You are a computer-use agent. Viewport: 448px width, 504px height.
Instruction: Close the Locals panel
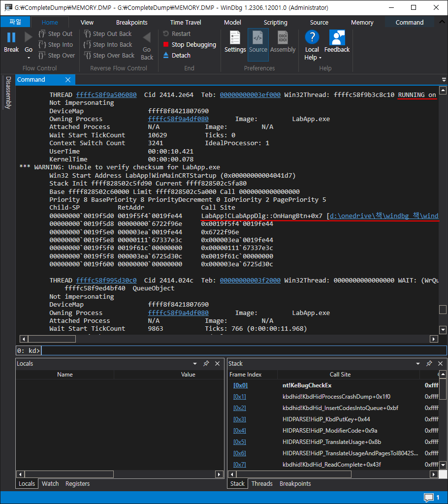coord(218,364)
